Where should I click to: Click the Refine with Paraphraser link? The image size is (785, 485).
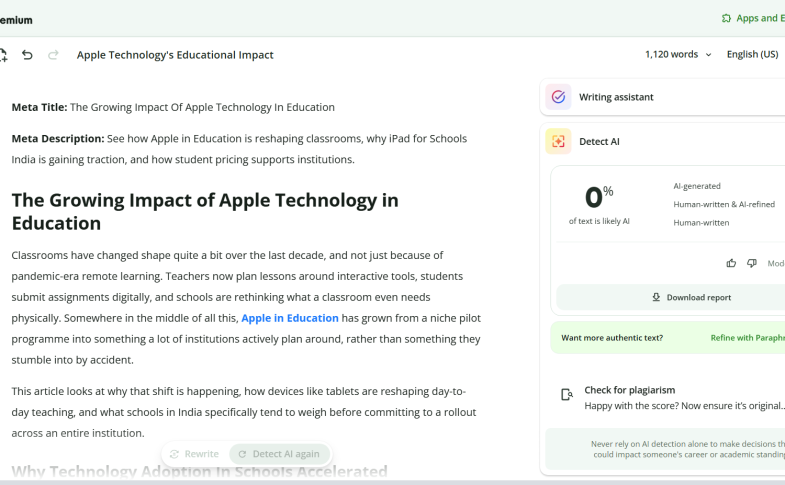pyautogui.click(x=747, y=338)
